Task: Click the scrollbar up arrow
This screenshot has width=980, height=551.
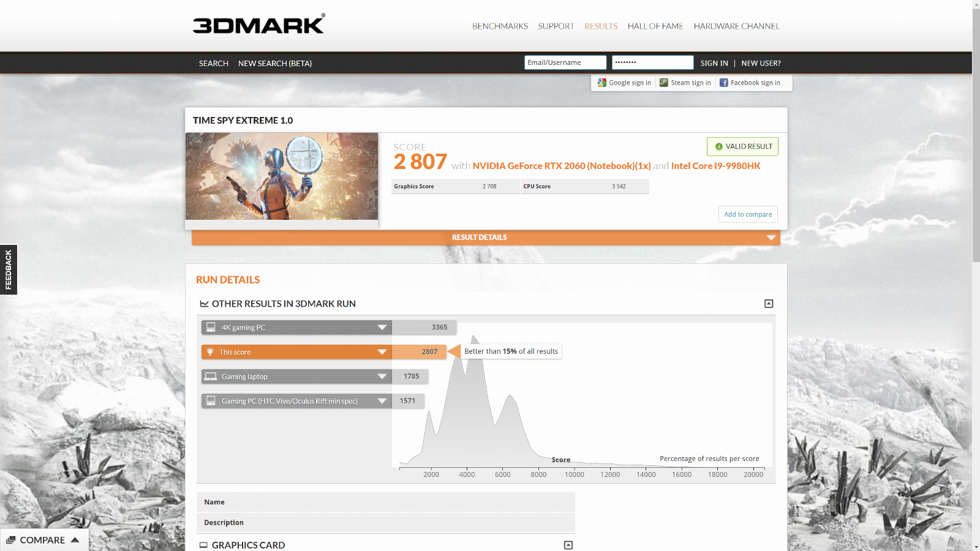Action: 976,4
